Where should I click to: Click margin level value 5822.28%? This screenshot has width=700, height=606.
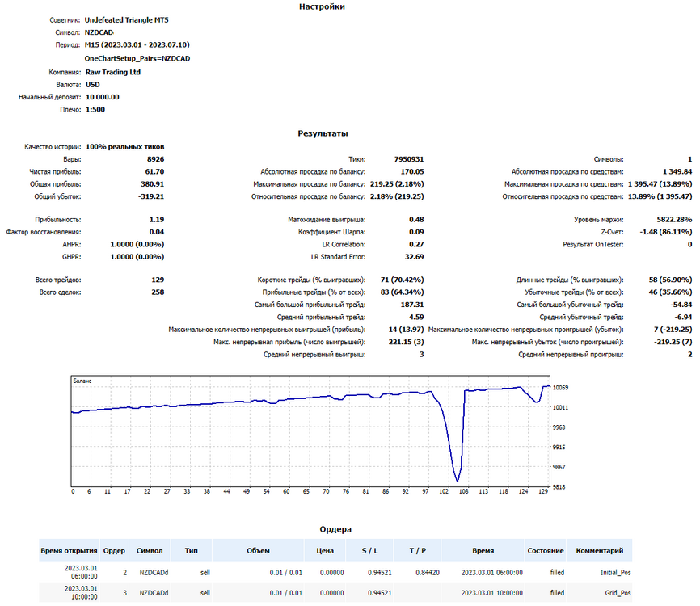(x=675, y=220)
